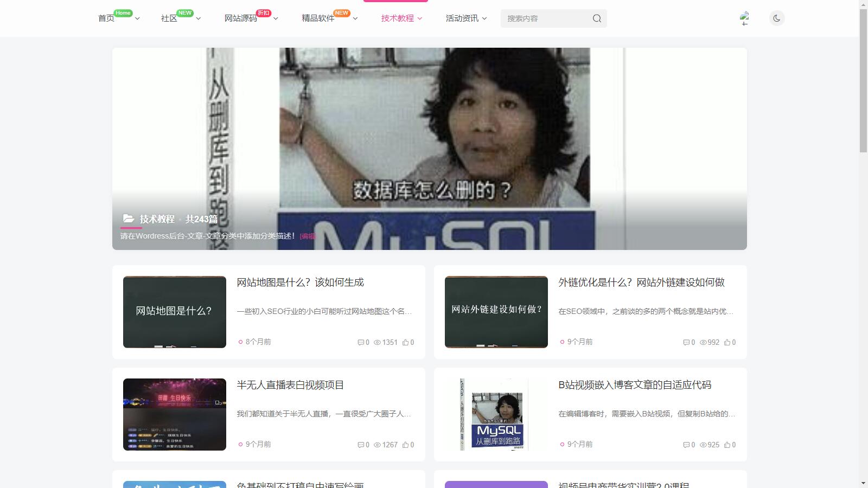This screenshot has height=488, width=868.
Task: Expand the 网站源码 menu chevron
Action: click(x=276, y=18)
